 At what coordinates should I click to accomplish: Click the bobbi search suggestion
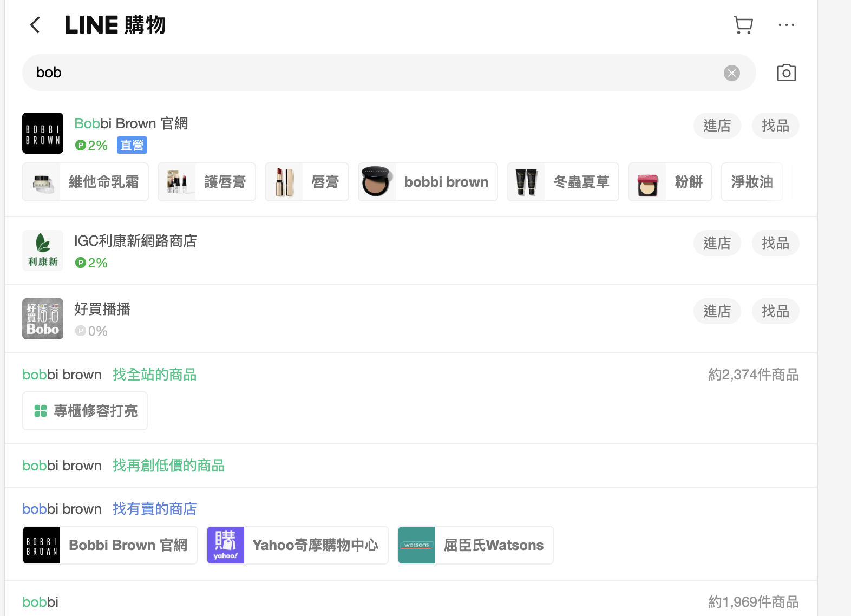[40, 602]
